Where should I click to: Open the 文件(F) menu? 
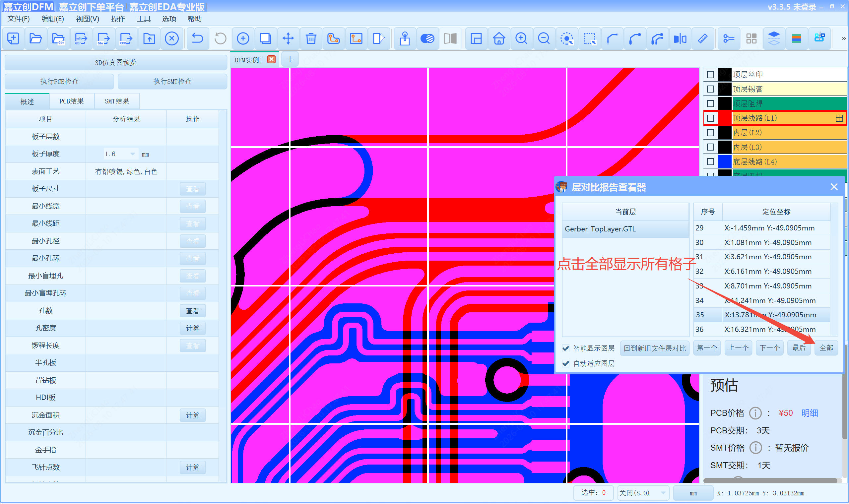click(x=19, y=19)
